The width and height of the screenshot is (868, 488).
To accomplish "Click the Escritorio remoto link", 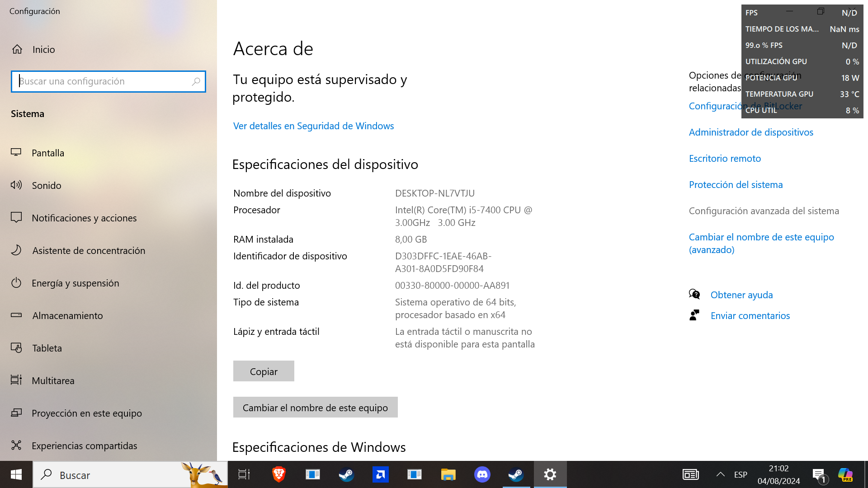I will pos(724,159).
